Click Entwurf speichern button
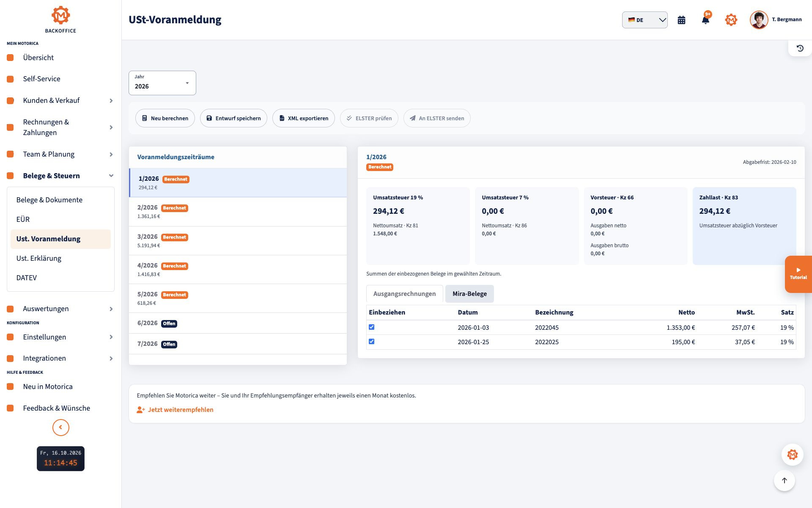Image resolution: width=812 pixels, height=508 pixels. pos(233,118)
